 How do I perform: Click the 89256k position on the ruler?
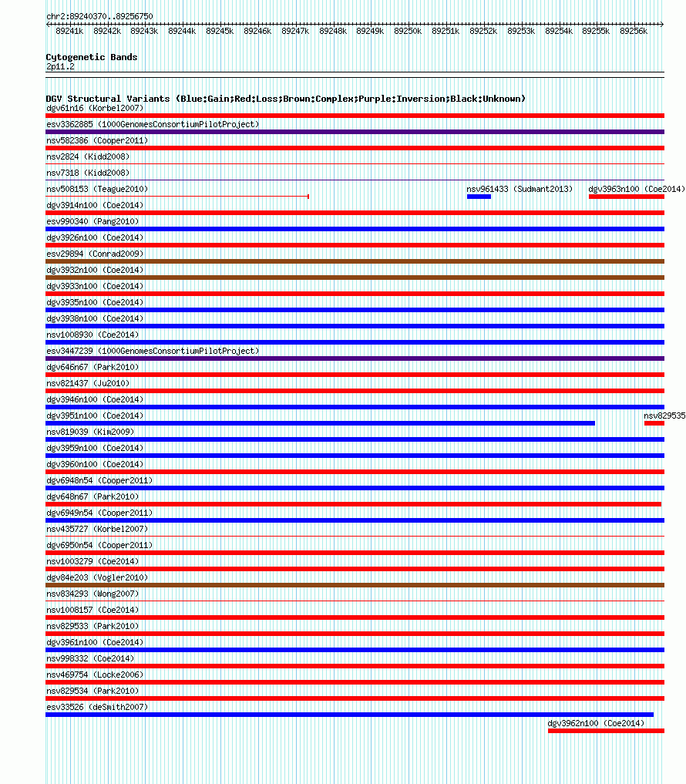pos(634,31)
